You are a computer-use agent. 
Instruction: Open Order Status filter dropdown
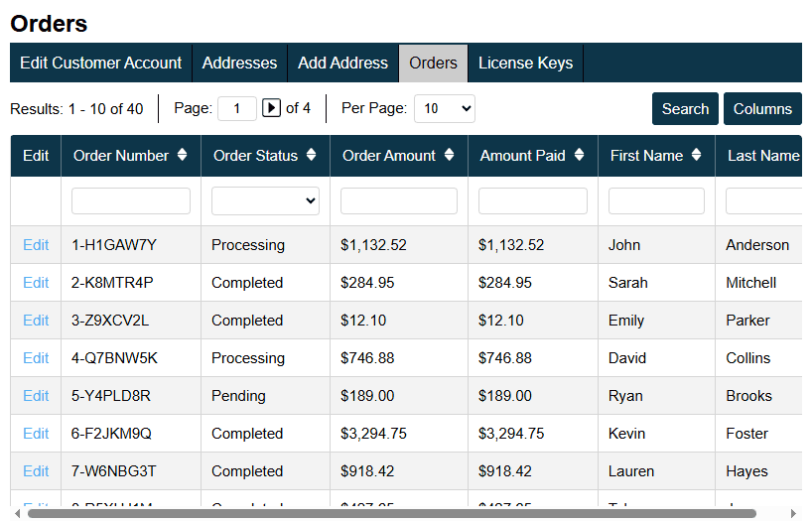click(x=265, y=200)
